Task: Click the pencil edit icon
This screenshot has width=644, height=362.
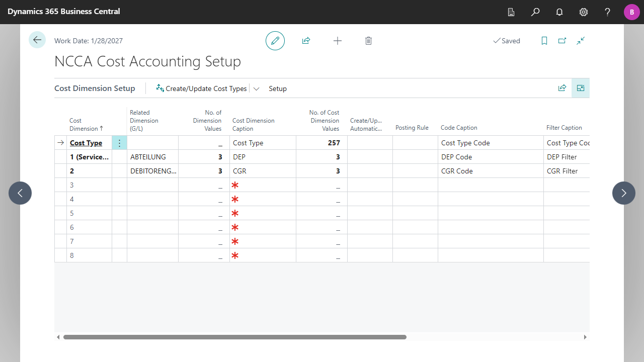Action: [x=275, y=41]
